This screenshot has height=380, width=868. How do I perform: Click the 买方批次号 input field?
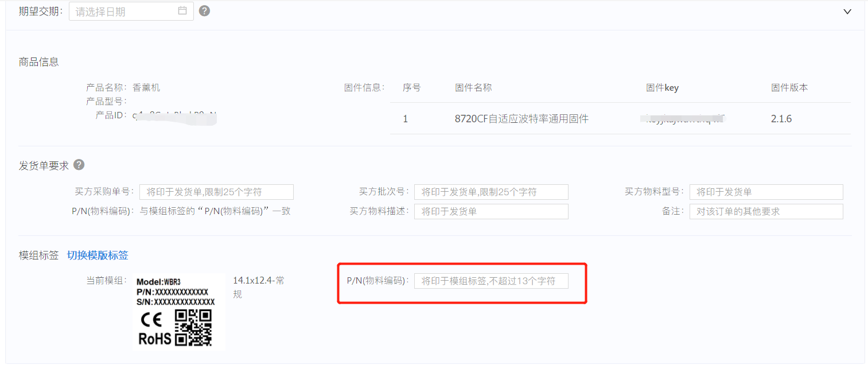click(491, 192)
